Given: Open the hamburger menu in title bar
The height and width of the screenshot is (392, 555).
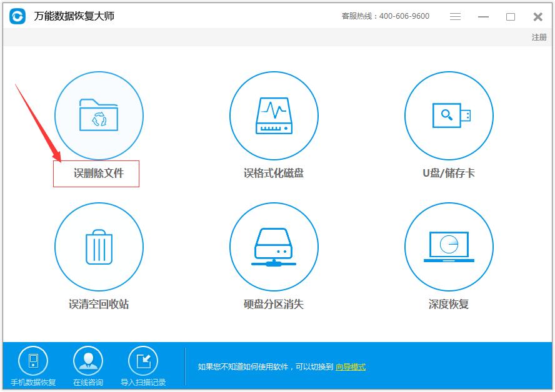Looking at the screenshot, I should (x=456, y=17).
